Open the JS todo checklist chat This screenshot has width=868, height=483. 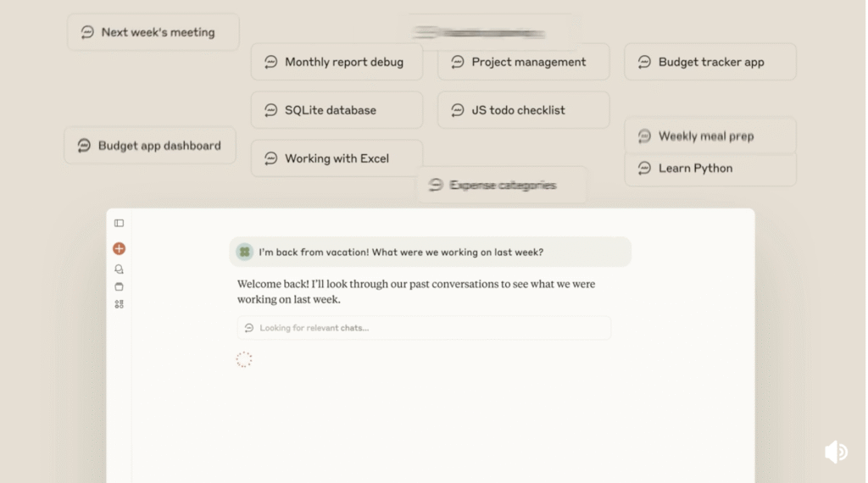tap(523, 110)
